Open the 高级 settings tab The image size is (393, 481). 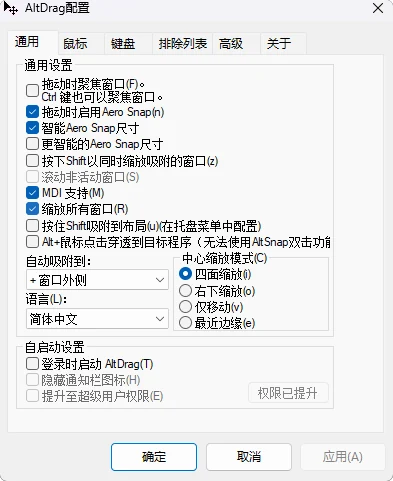click(231, 44)
